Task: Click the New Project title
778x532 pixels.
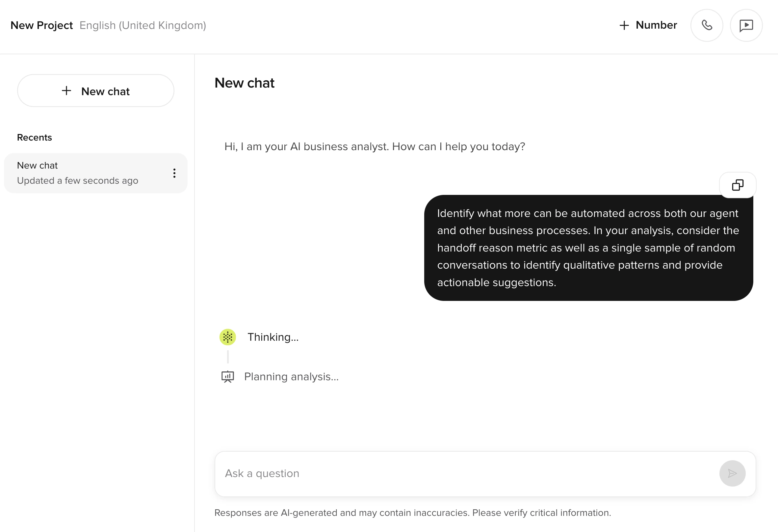Action: (x=41, y=25)
